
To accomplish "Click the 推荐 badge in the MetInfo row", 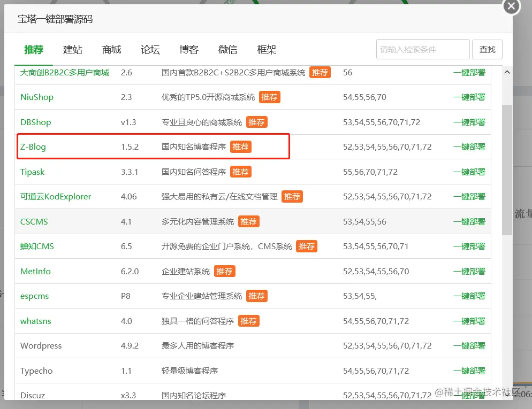I will (x=225, y=272).
